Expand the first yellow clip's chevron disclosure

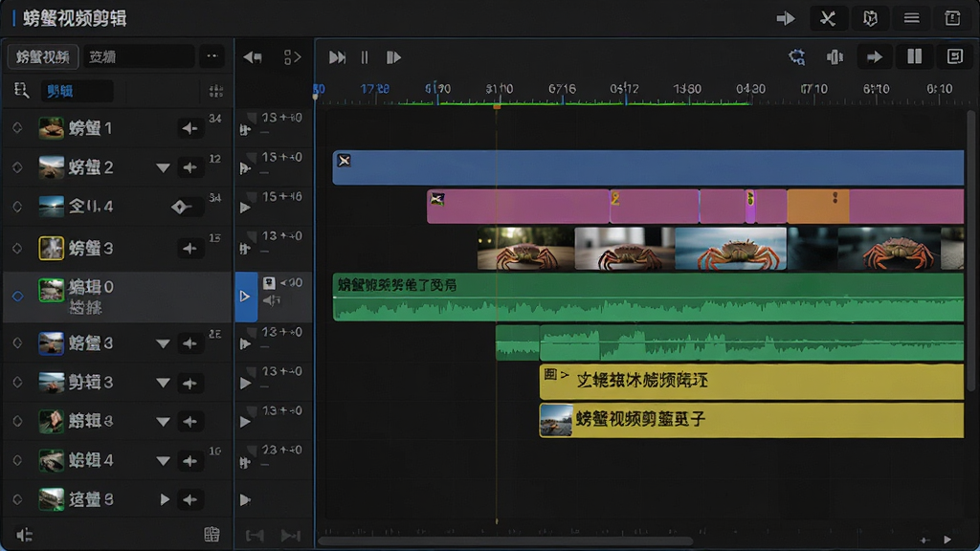point(565,375)
